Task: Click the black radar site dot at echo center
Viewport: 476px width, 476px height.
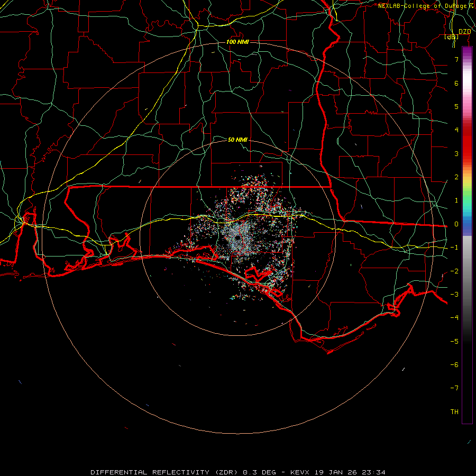Action: click(x=237, y=239)
